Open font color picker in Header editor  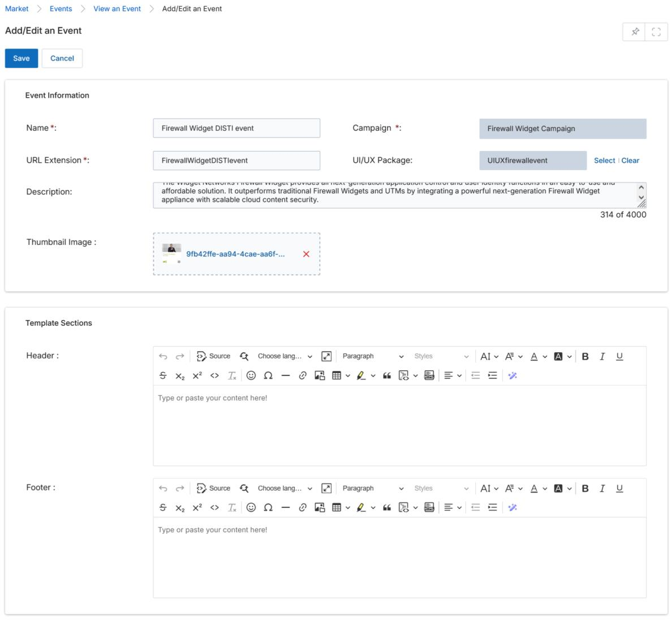click(539, 356)
